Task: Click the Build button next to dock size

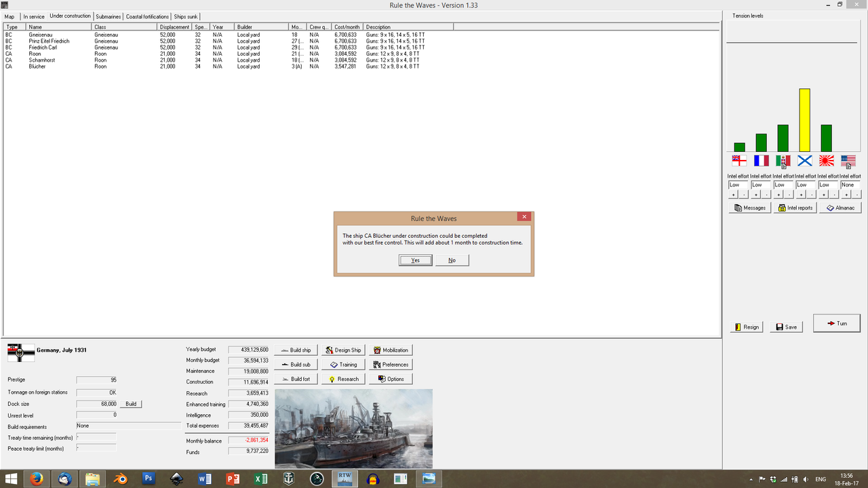Action: click(x=130, y=403)
